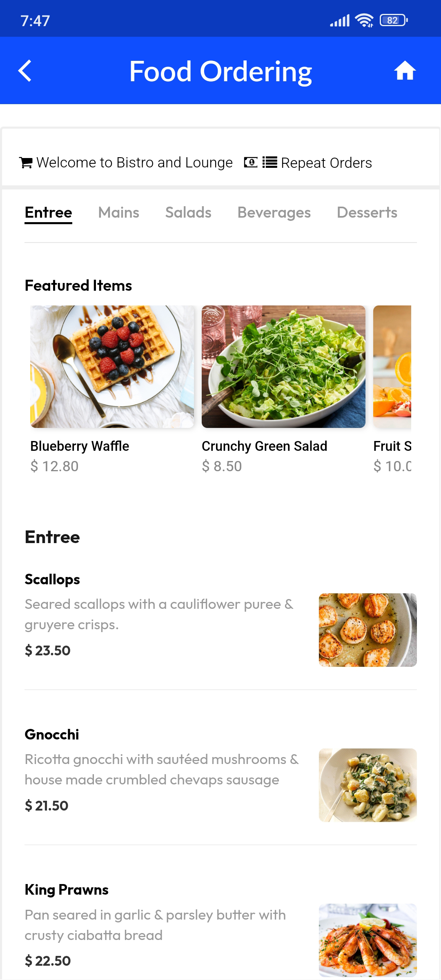This screenshot has height=980, width=441.
Task: Open the partially visible Fruit featured item
Action: pos(392,367)
